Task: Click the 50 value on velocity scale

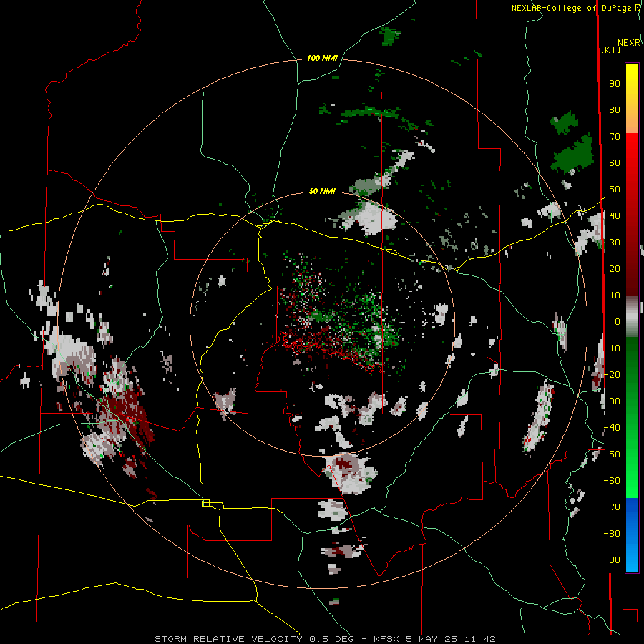Action: [615, 190]
